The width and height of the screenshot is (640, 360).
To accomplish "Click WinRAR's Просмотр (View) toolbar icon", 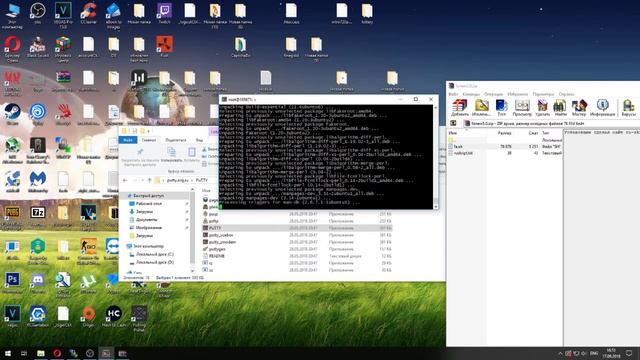I will pyautogui.click(x=522, y=108).
